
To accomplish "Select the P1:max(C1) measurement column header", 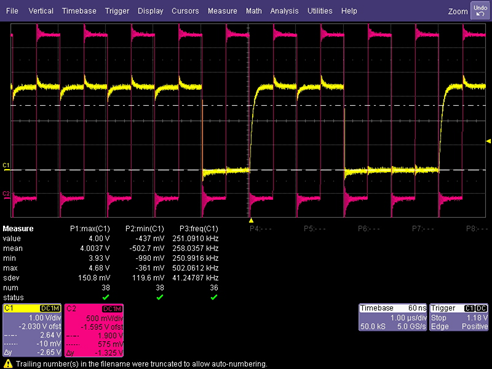I will pos(90,229).
